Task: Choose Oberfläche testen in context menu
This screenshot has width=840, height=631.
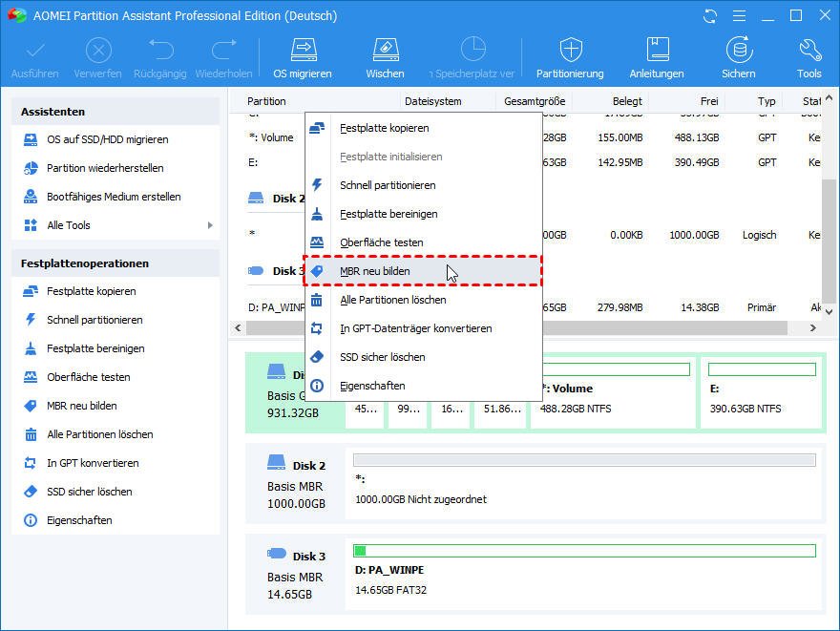Action: tap(423, 242)
